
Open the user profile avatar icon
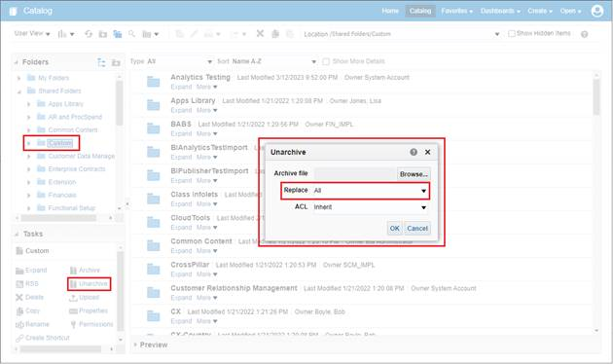pos(597,11)
